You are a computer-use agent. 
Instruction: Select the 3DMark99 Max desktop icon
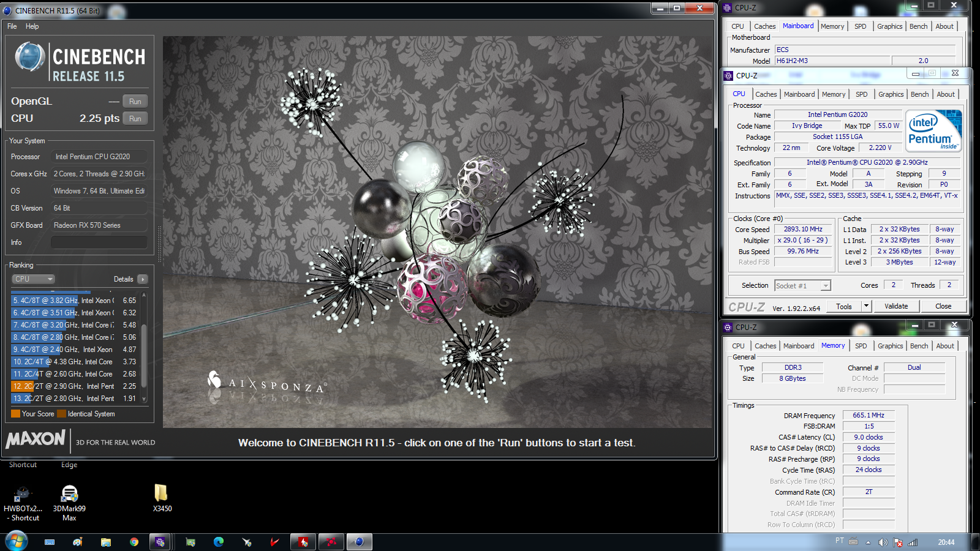pos(69,503)
